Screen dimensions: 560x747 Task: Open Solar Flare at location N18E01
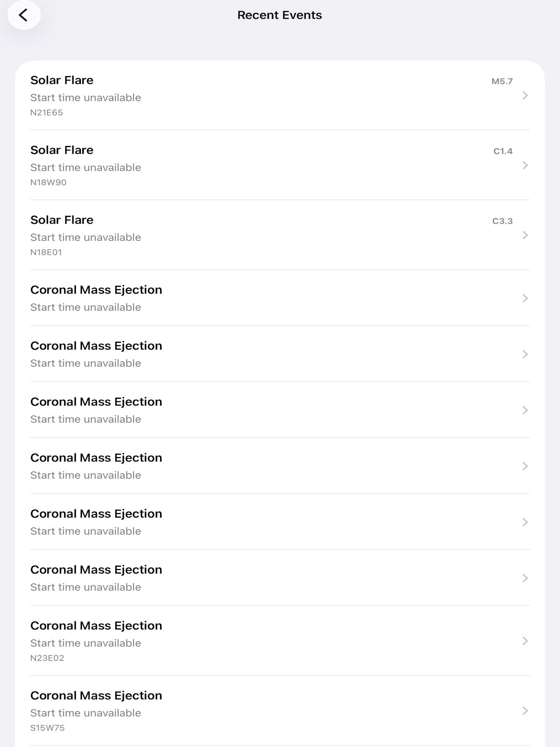(x=280, y=235)
